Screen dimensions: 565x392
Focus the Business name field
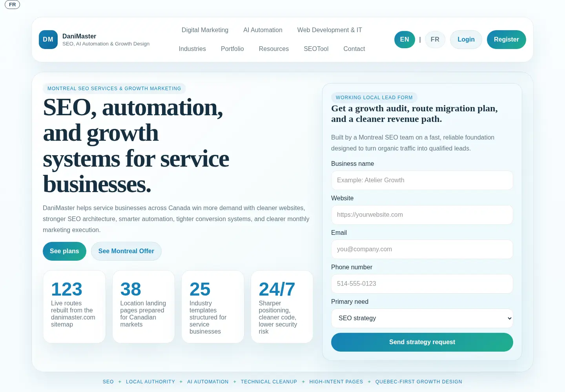click(x=422, y=180)
